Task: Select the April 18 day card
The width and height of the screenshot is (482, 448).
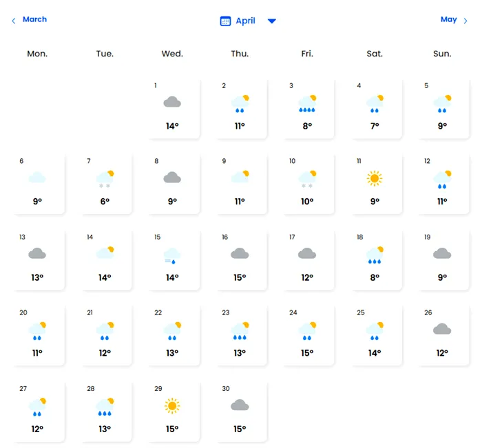Action: click(x=375, y=259)
